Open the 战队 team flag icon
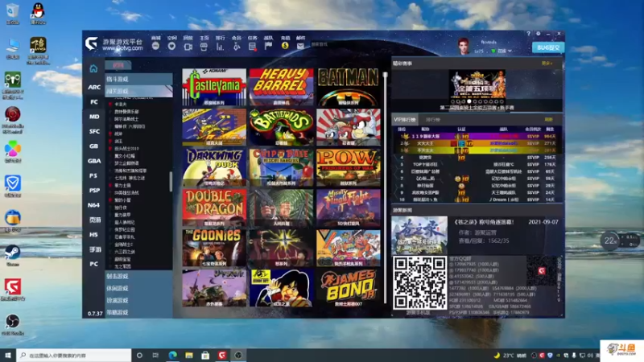 pos(268,47)
